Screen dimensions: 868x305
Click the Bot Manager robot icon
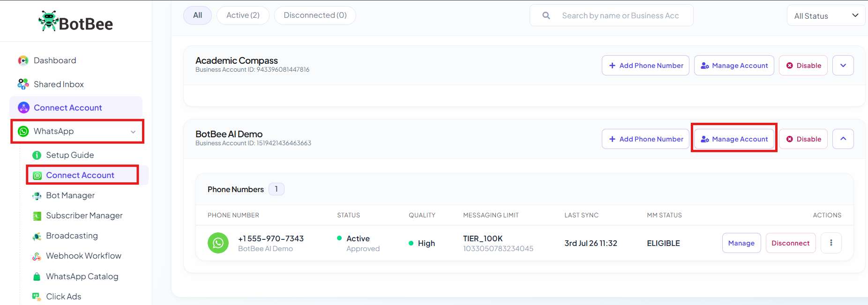tap(37, 196)
